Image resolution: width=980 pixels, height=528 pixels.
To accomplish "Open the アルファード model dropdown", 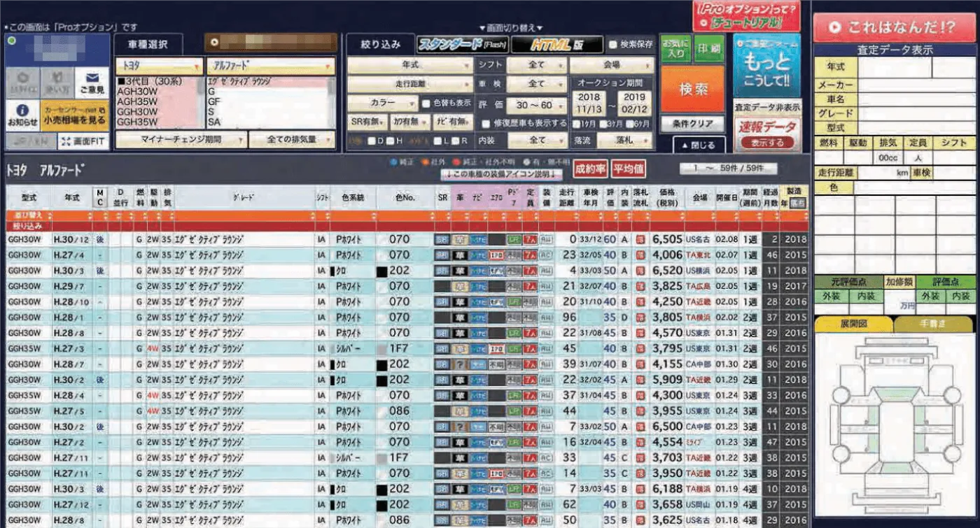I will 271,66.
